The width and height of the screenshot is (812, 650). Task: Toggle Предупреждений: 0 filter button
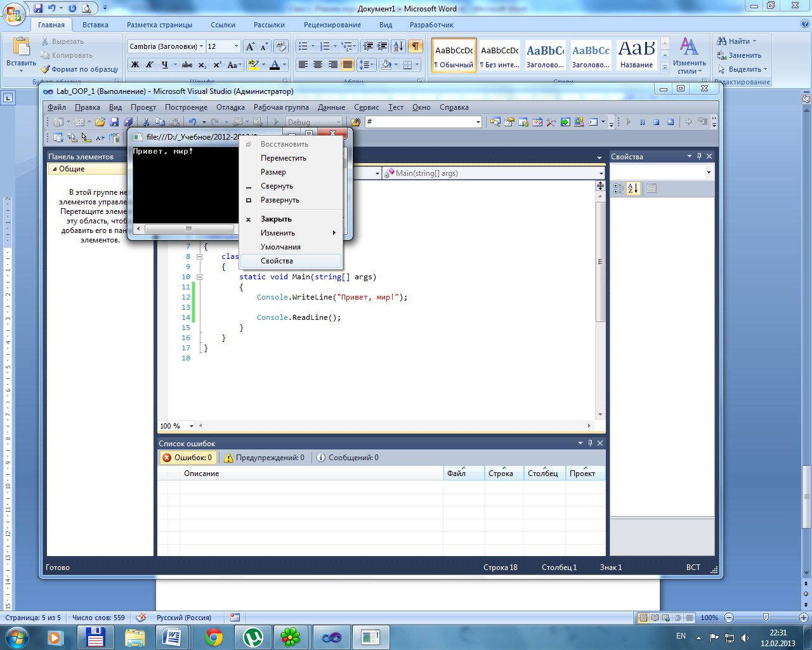click(x=264, y=458)
